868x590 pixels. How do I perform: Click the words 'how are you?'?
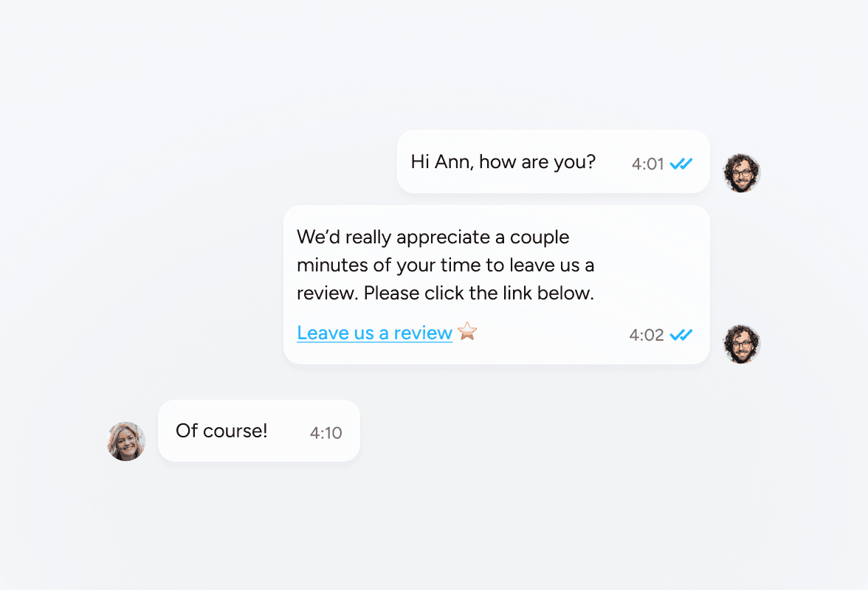pyautogui.click(x=537, y=162)
